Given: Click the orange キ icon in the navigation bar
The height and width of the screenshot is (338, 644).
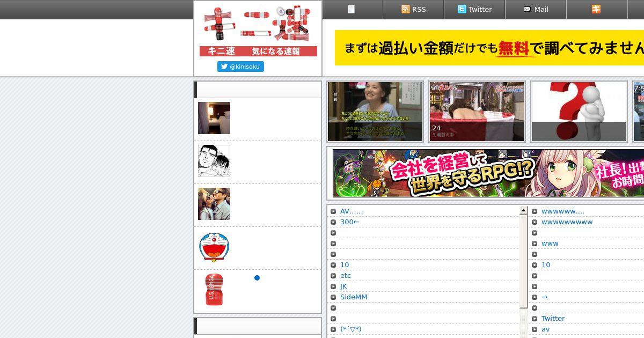Looking at the screenshot, I should coord(596,9).
